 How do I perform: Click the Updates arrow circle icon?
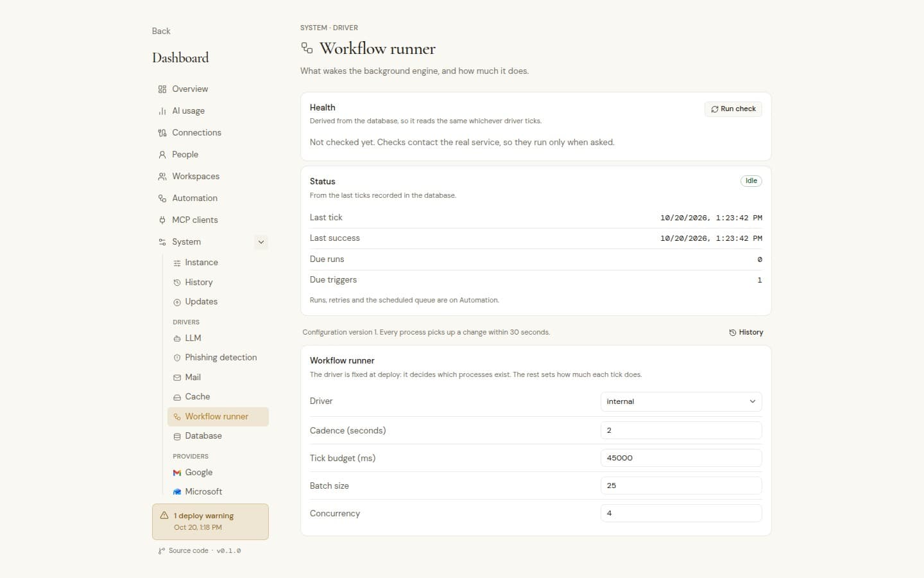pos(177,302)
